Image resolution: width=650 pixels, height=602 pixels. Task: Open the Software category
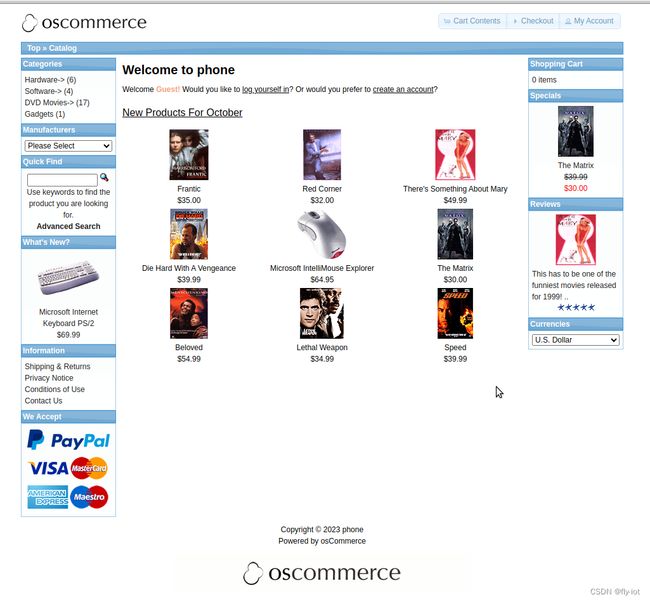coord(49,91)
